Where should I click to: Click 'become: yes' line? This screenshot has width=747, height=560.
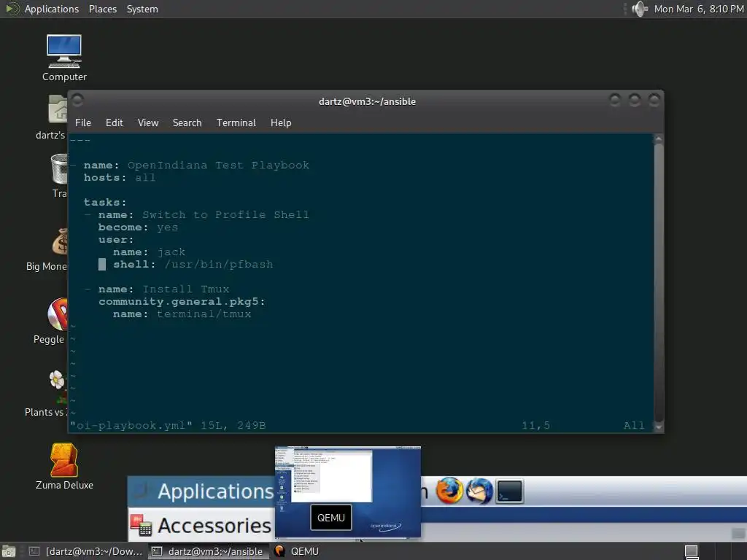coord(138,227)
